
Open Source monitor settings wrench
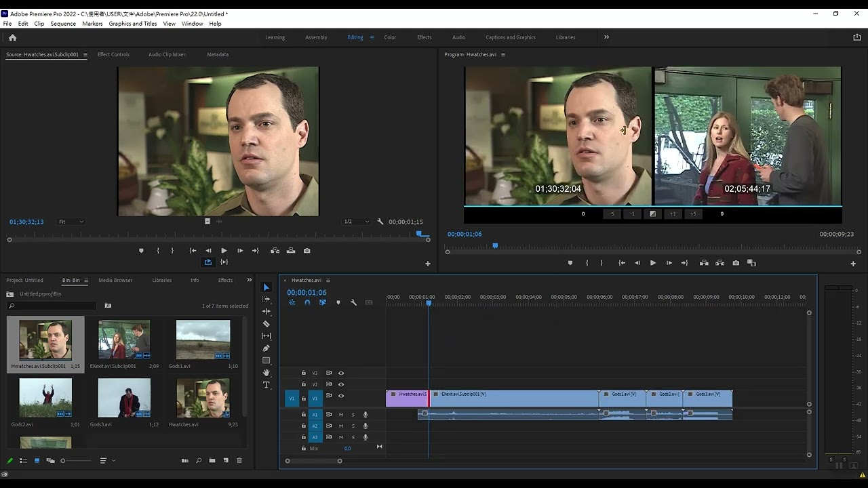coord(380,222)
